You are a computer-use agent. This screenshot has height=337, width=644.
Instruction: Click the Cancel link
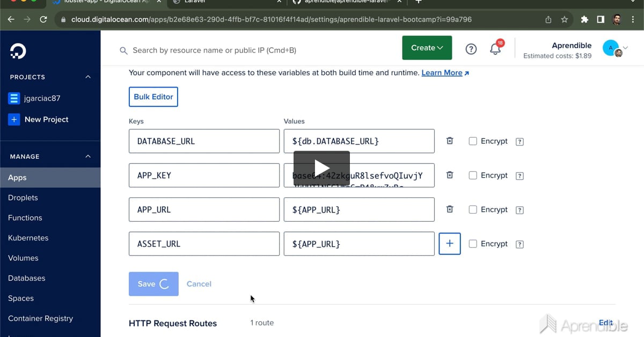coord(199,284)
